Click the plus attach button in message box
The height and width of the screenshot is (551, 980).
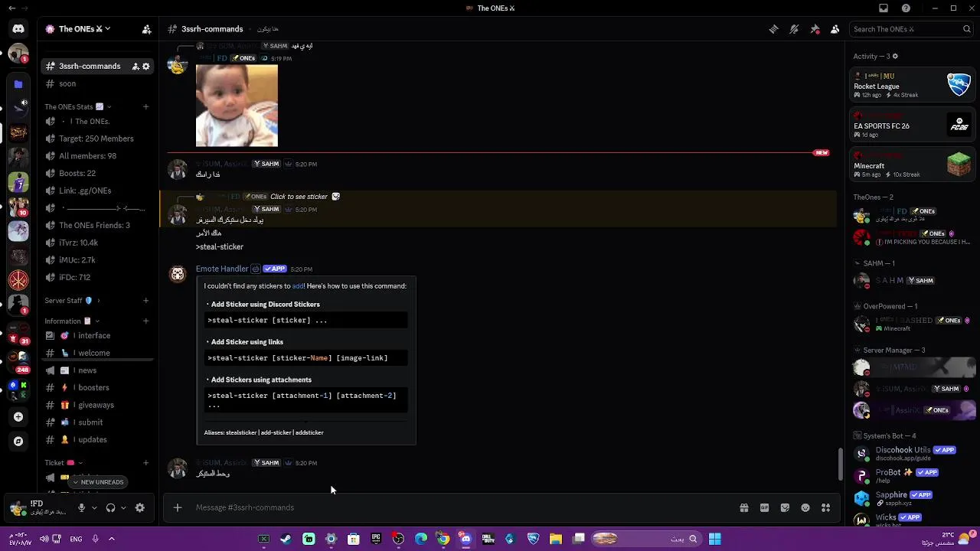pyautogui.click(x=177, y=507)
